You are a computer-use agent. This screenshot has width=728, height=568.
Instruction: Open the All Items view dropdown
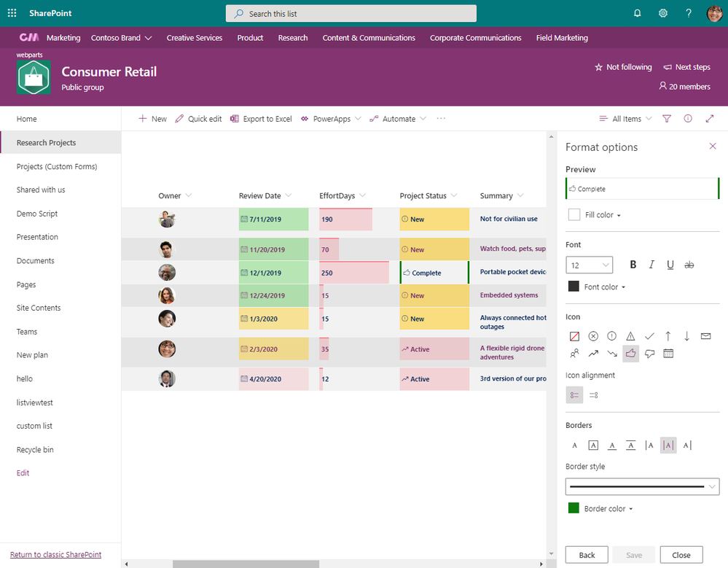[x=625, y=119]
